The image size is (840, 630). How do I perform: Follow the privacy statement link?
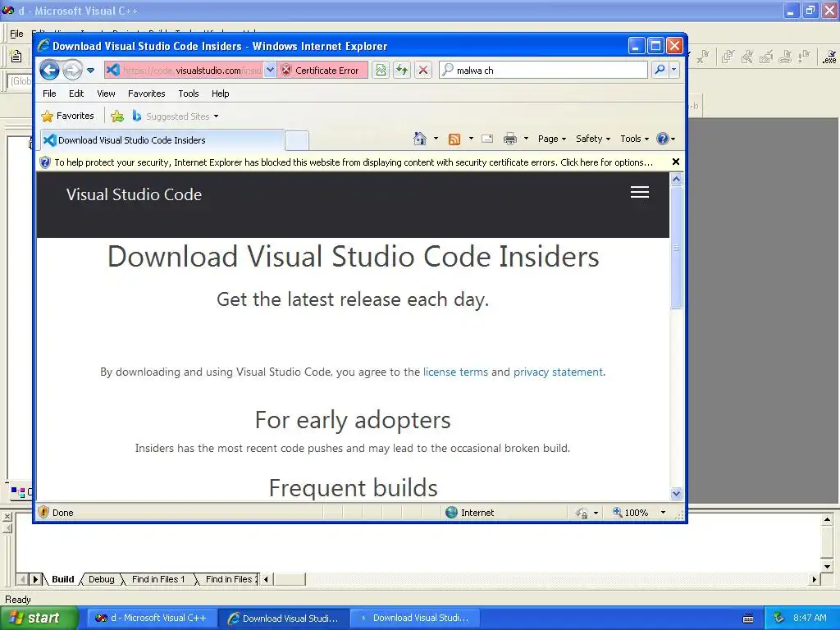click(558, 372)
